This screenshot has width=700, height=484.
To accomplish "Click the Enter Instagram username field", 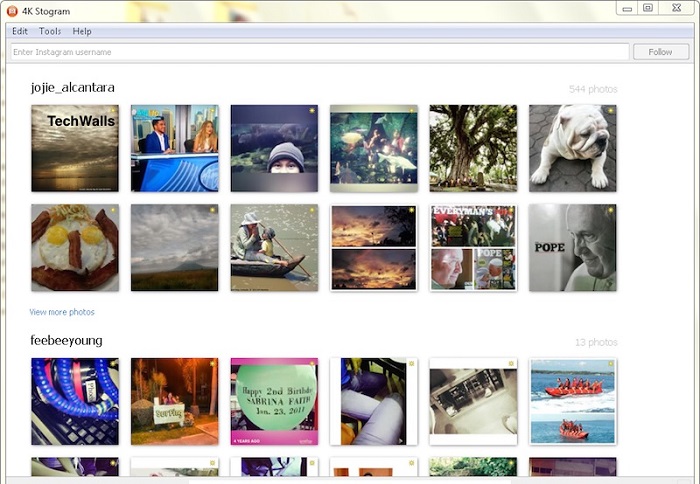I will (x=320, y=52).
